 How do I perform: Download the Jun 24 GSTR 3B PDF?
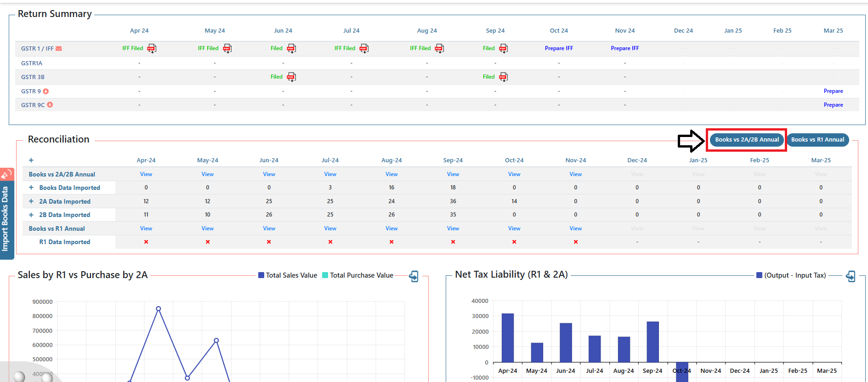pos(291,77)
